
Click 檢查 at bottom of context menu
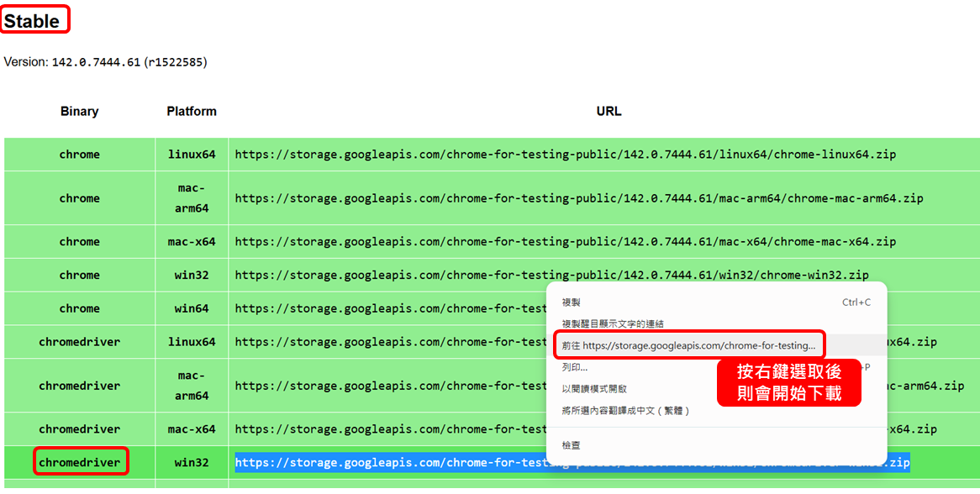[572, 445]
